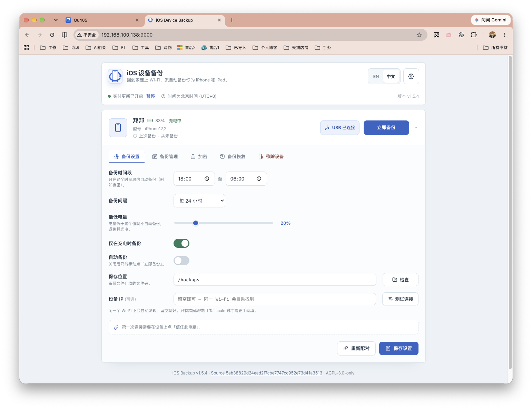Click the clock icon in 18:00 field
The height and width of the screenshot is (409, 532).
[x=207, y=179]
